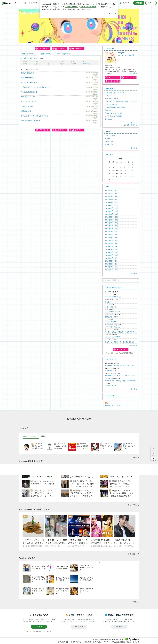Open the article 応募して落選したよ
Image resolution: width=158 pixels, height=644 pixels.
(27, 73)
